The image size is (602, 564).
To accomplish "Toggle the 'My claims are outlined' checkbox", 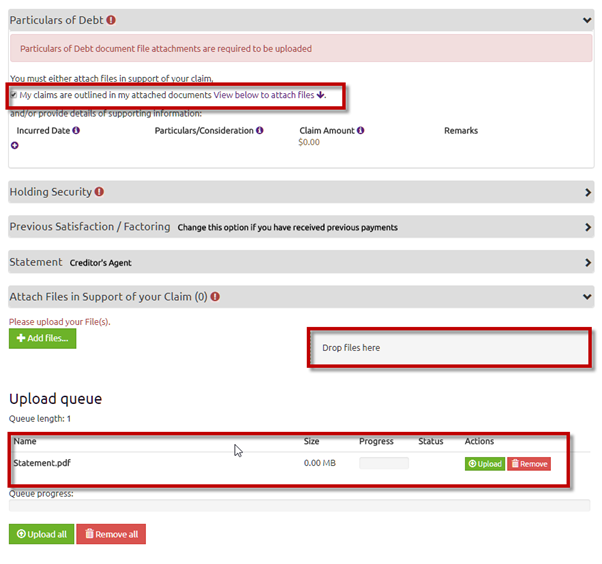I will pos(14,95).
